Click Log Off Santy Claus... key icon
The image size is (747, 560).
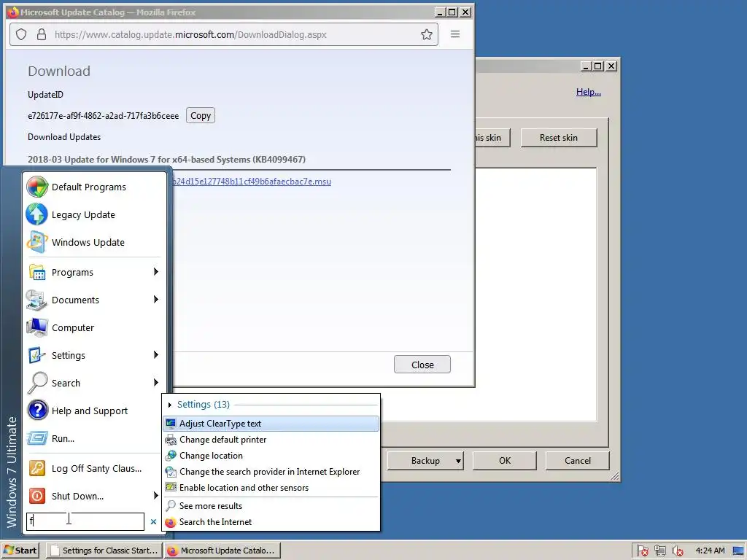click(36, 468)
